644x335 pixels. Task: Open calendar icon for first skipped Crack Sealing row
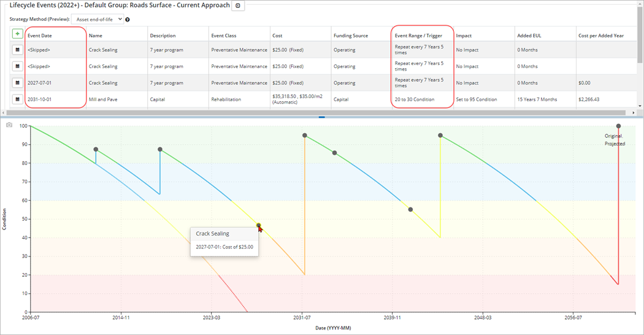[17, 50]
